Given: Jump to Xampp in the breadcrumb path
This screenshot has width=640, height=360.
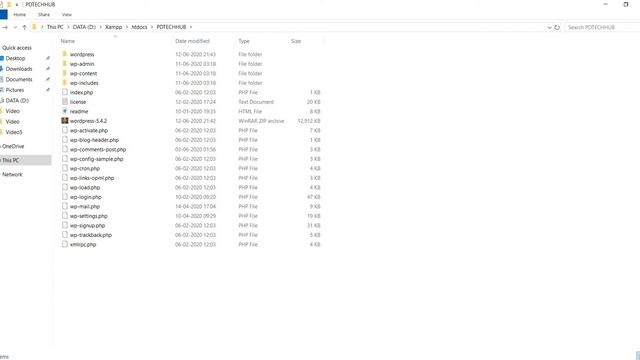Looking at the screenshot, I should (x=113, y=27).
